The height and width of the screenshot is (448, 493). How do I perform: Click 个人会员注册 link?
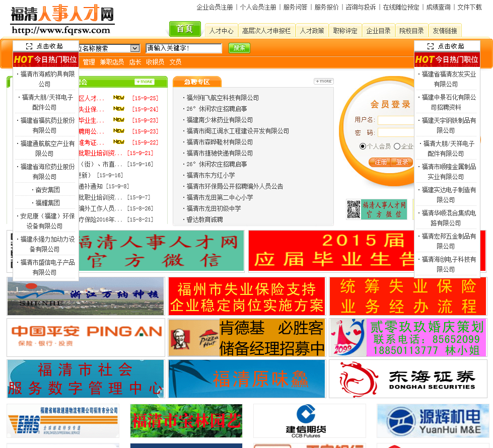click(258, 7)
